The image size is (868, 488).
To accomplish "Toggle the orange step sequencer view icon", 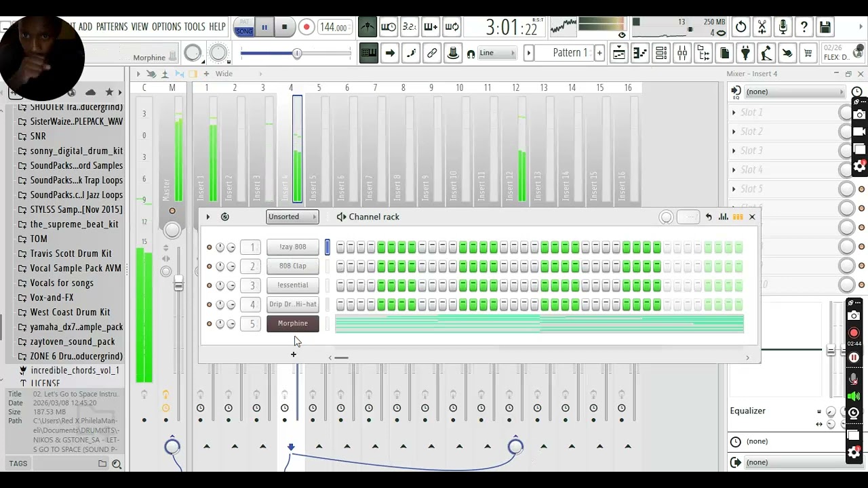I will tap(738, 217).
